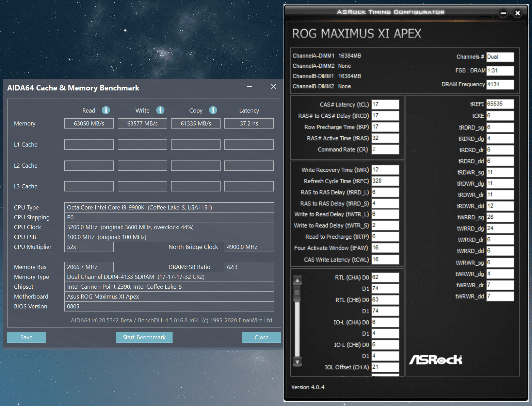Viewport: 532px width, 406px height.
Task: Click the Read to Precharge (tRTP) field
Action: 385,237
